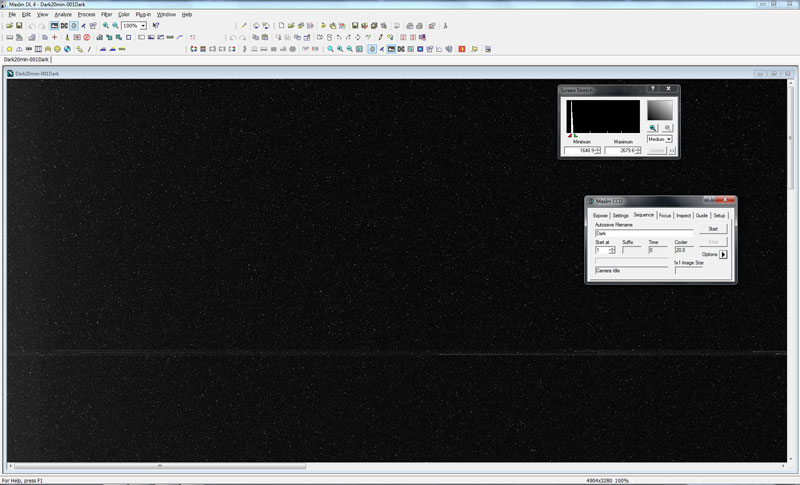The width and height of the screenshot is (800, 485).
Task: Click the Open file icon in toolbar
Action: [x=9, y=25]
